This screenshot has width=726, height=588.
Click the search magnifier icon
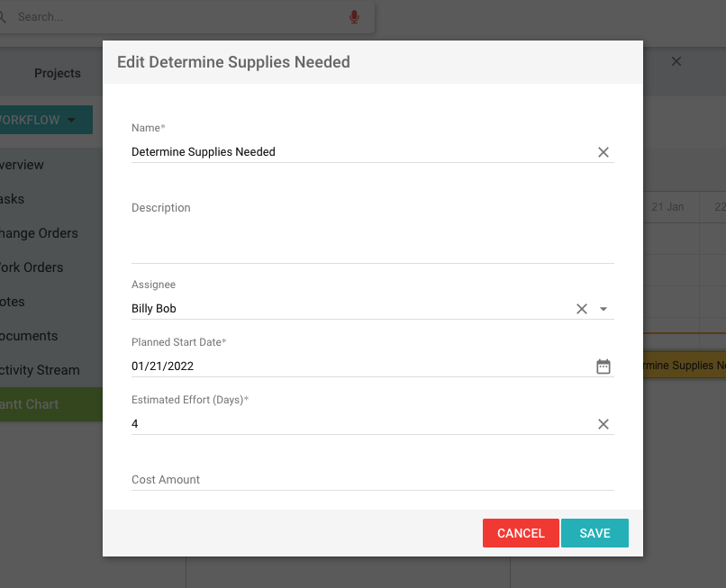click(x=4, y=17)
